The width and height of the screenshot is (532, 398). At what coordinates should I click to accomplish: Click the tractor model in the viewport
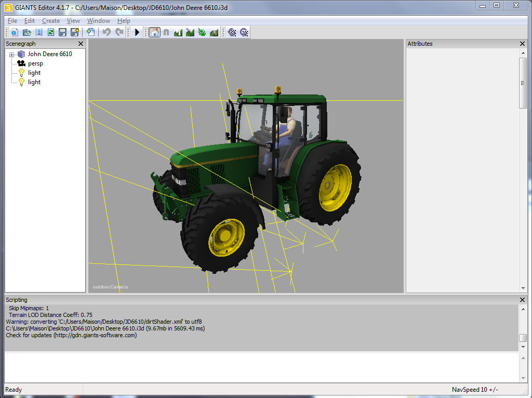coord(256,180)
